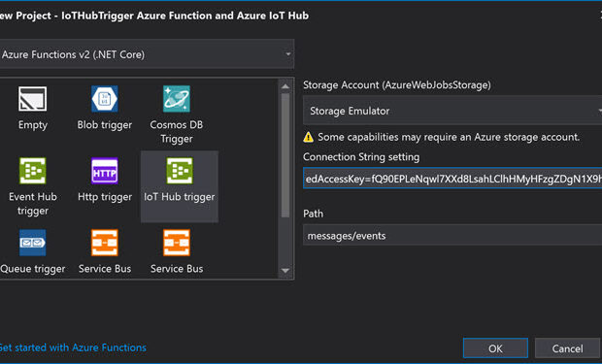Confirm with the OK button

[495, 348]
